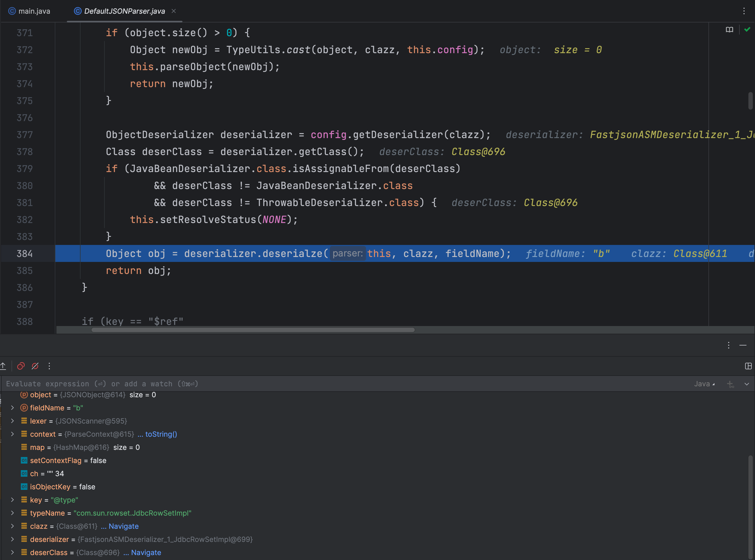Mute breakpoints slashed circle icon

[x=35, y=366]
